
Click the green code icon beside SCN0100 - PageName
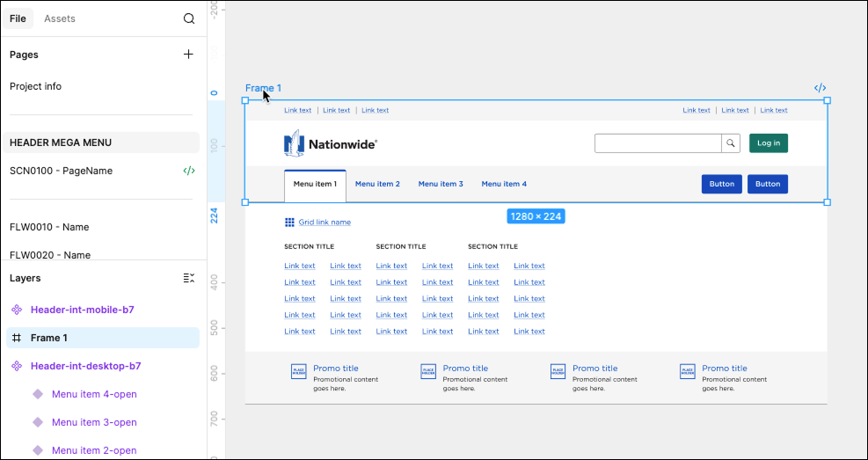(189, 171)
